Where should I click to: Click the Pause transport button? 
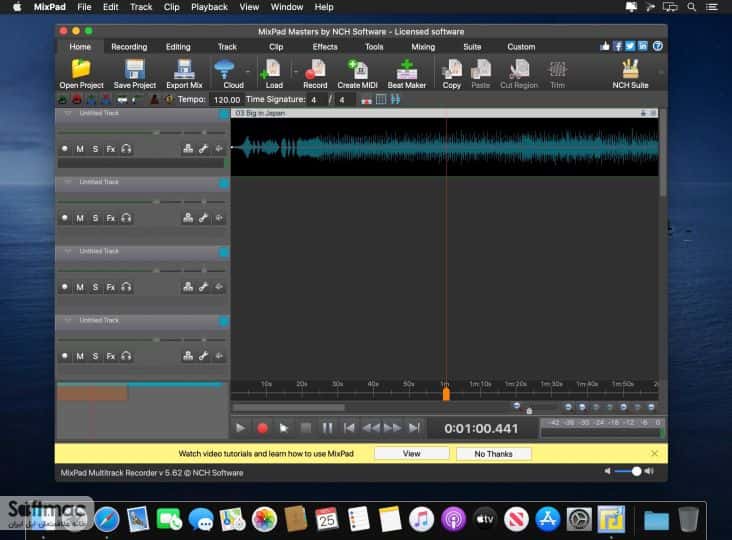[x=327, y=428]
